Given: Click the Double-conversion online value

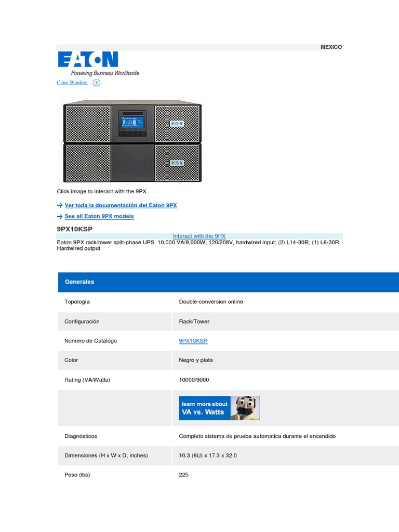Looking at the screenshot, I should click(211, 302).
